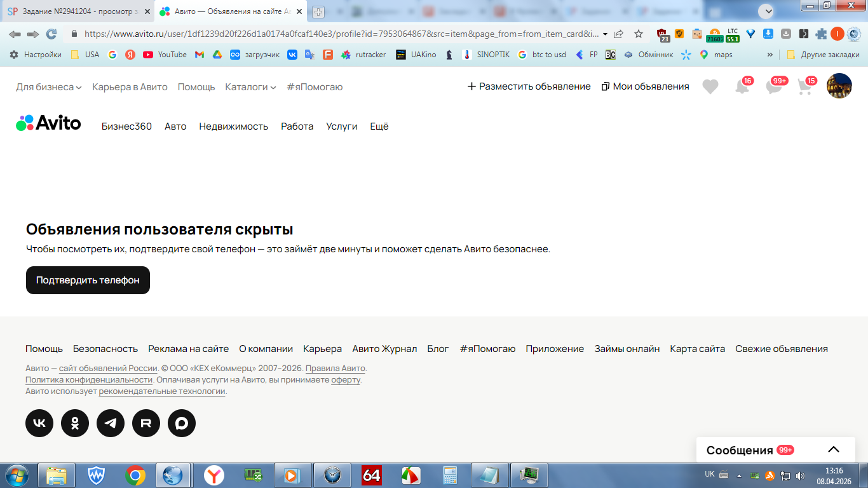Open the maps bookmark

pos(715,55)
